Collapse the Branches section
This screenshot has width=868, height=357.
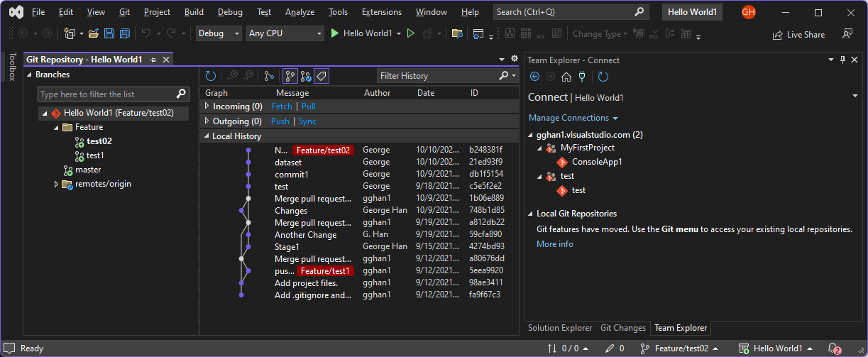pyautogui.click(x=30, y=75)
